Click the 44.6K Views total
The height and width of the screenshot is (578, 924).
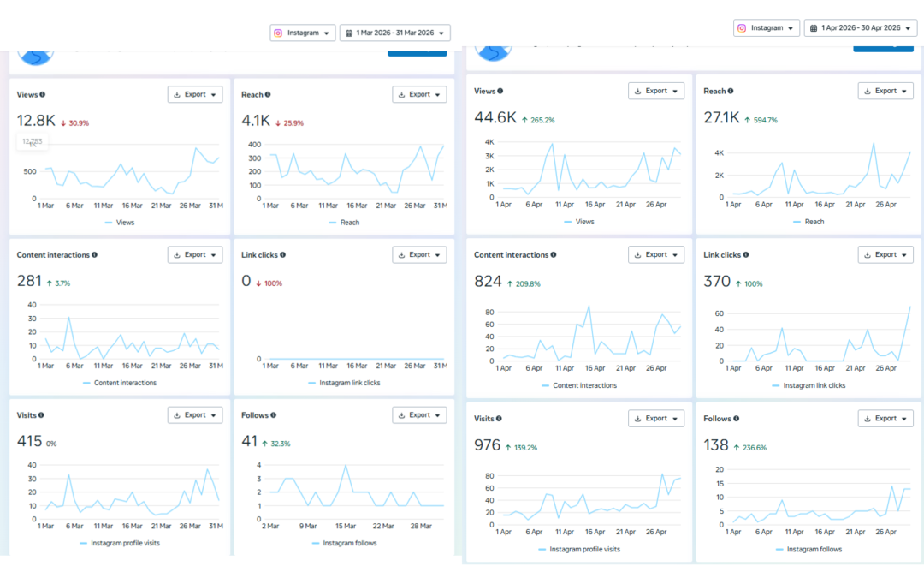click(495, 117)
